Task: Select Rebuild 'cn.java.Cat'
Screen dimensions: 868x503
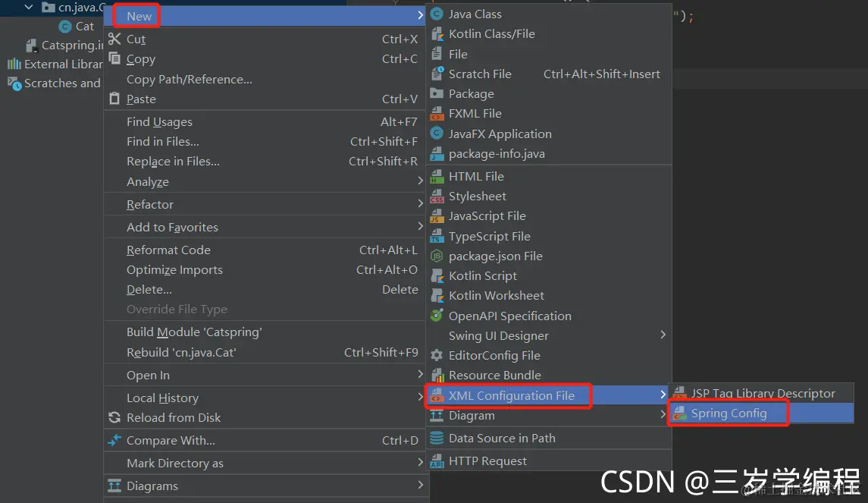Action: [264, 352]
